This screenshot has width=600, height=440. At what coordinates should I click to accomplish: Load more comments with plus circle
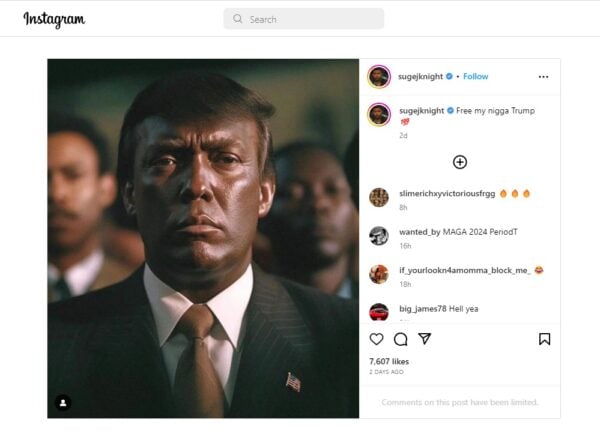(460, 162)
